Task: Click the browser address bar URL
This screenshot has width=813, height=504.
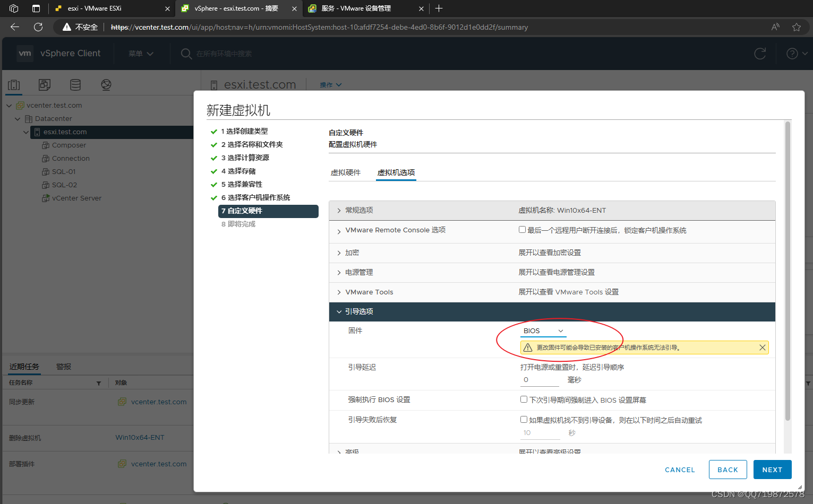Action: pyautogui.click(x=319, y=27)
